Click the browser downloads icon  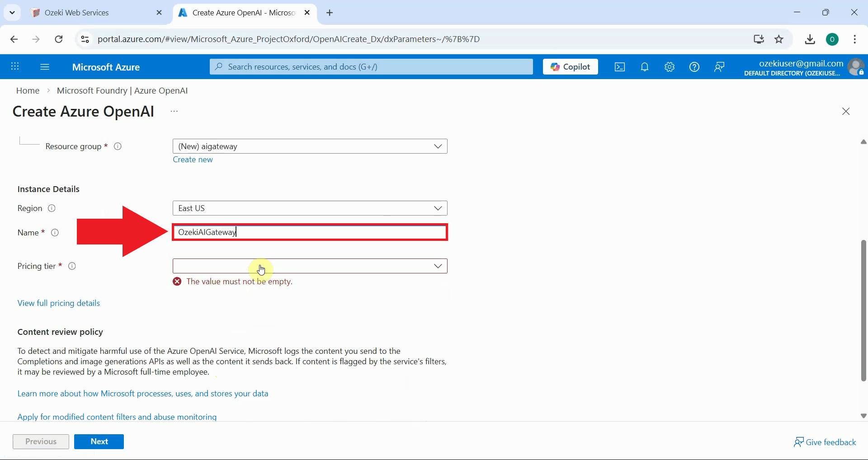coord(810,39)
